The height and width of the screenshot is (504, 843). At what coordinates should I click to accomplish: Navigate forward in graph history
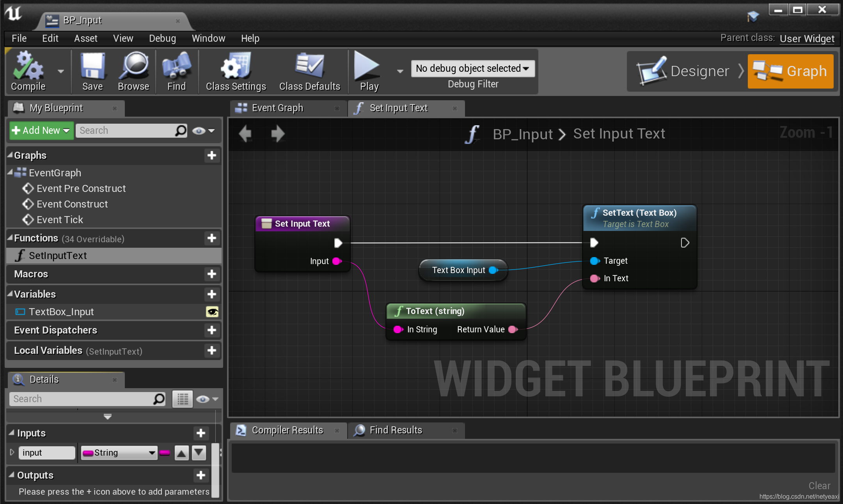pos(278,133)
